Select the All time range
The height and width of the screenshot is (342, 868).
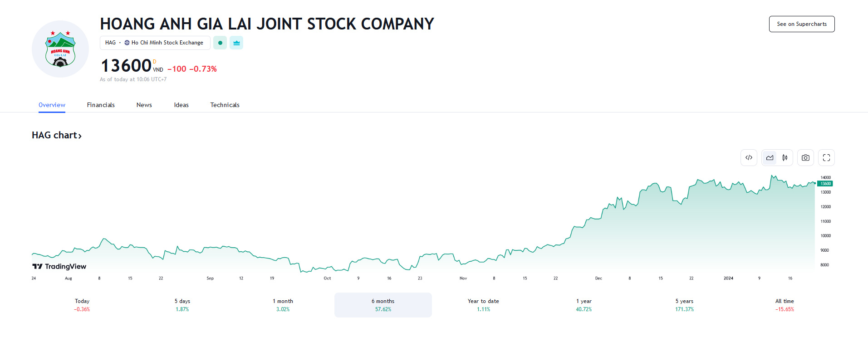coord(785,305)
